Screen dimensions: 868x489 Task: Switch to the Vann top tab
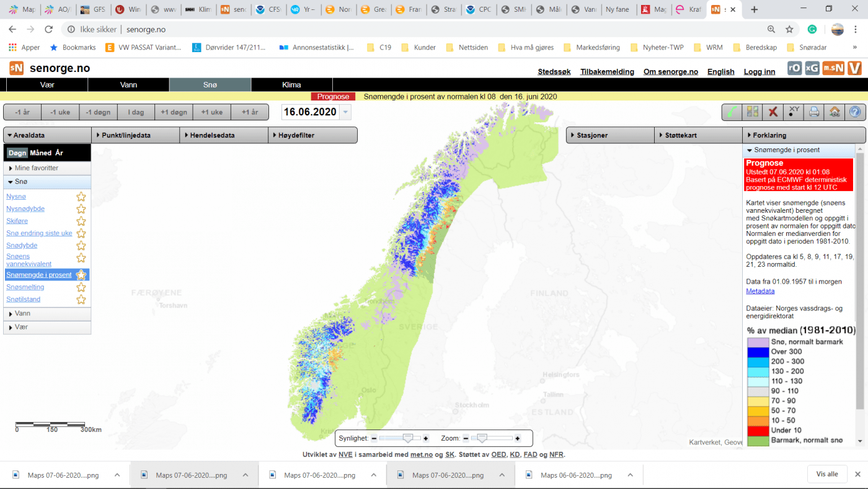pyautogui.click(x=128, y=84)
